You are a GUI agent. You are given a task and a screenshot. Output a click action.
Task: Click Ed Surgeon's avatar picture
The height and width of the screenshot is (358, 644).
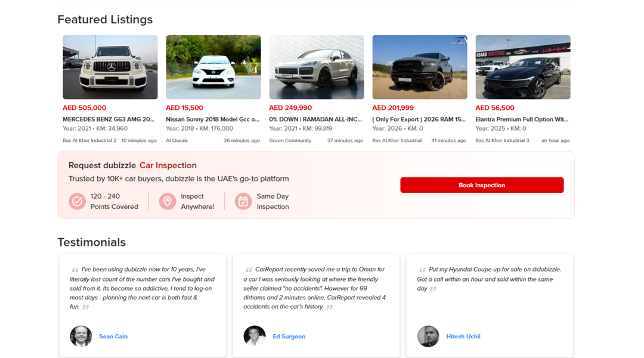(x=255, y=336)
